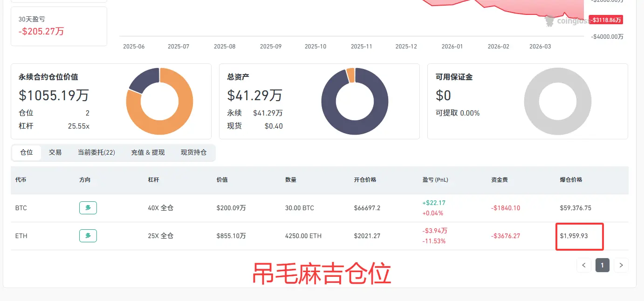644x301 pixels.
Task: Click the 多 badge in ETH row
Action: click(88, 236)
